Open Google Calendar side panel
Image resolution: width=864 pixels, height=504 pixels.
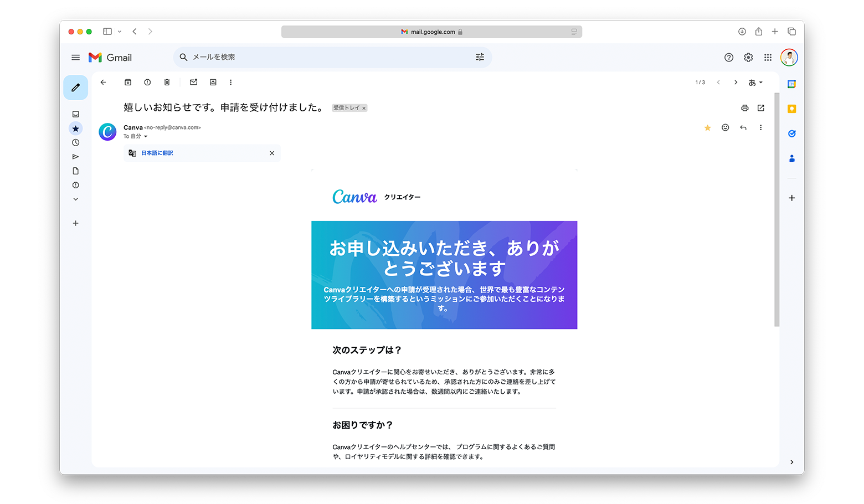(792, 84)
